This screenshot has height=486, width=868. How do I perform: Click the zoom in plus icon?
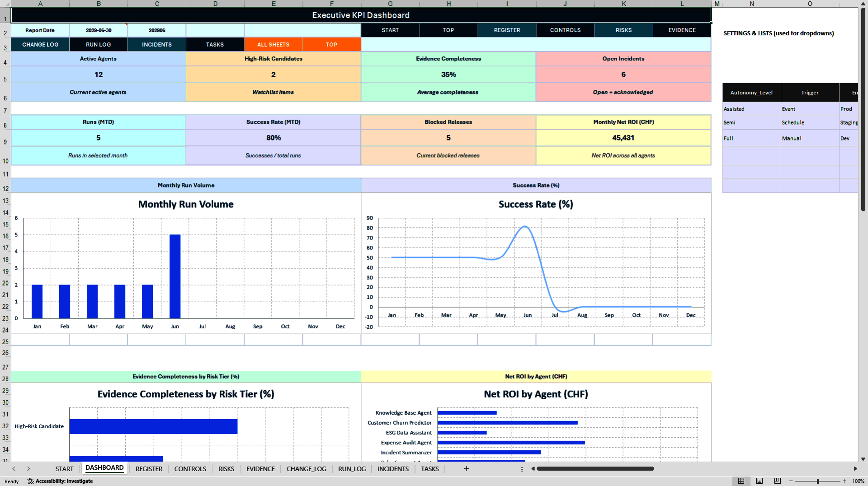[844, 481]
